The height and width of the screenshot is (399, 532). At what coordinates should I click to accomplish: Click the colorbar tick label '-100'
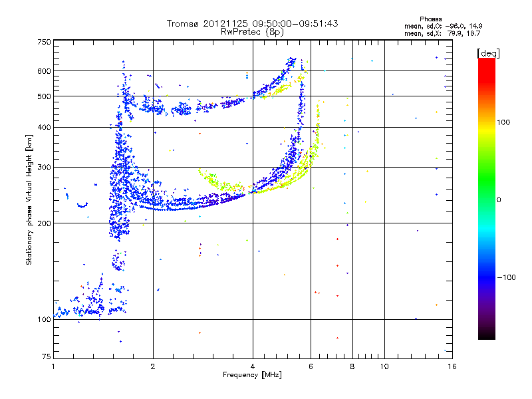click(506, 277)
